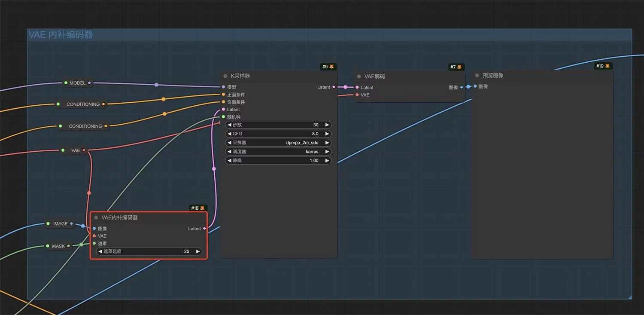Click the VAE 内补编码器 group title
The image size is (644, 315).
point(61,35)
